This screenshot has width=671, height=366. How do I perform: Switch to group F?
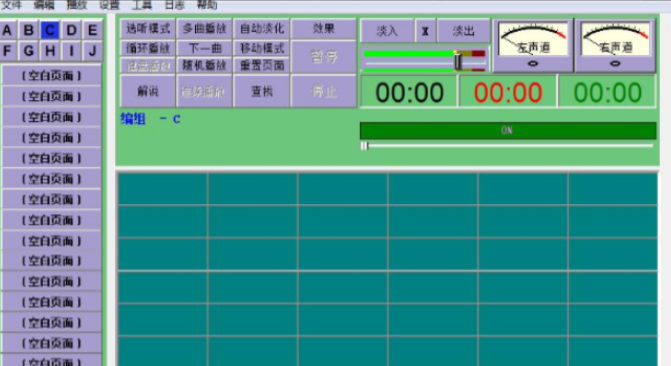(7, 51)
